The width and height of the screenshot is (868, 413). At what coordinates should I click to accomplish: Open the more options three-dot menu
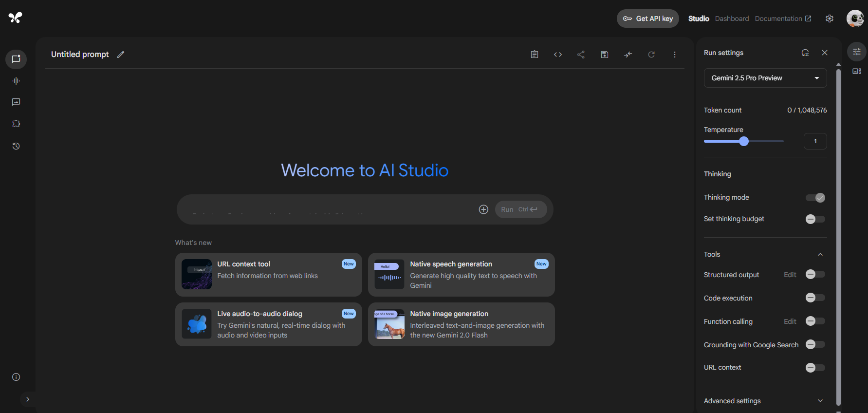pos(675,55)
